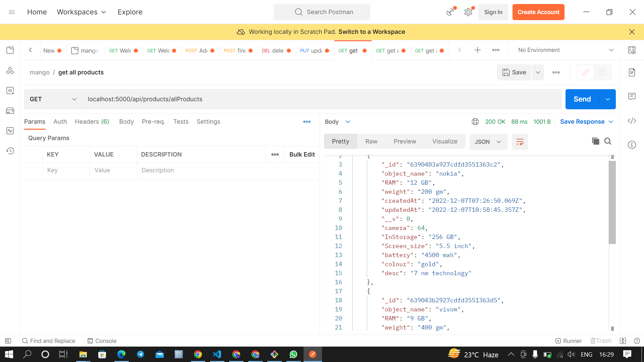The image size is (644, 362).
Task: Dismiss the Scratch Pad banner
Action: click(632, 32)
